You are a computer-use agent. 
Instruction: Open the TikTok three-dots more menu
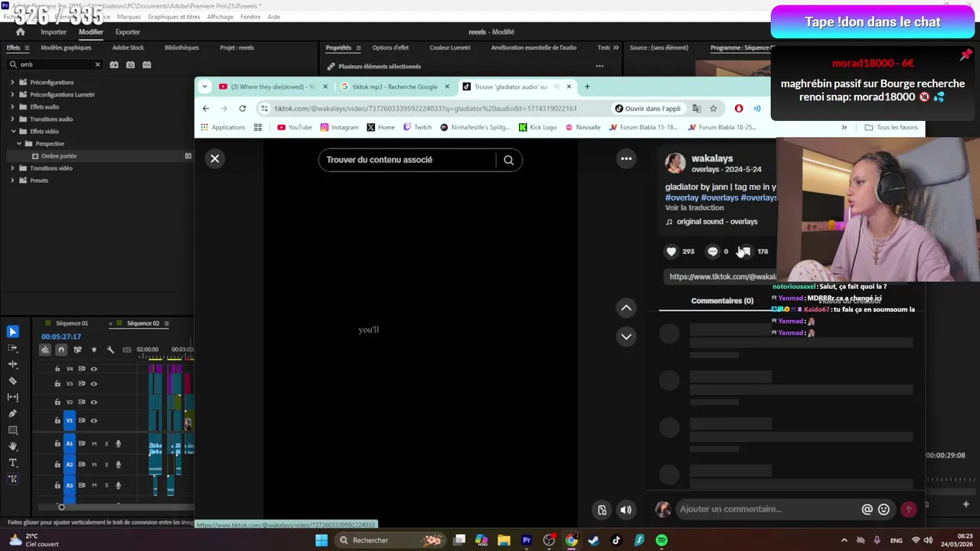(x=626, y=158)
